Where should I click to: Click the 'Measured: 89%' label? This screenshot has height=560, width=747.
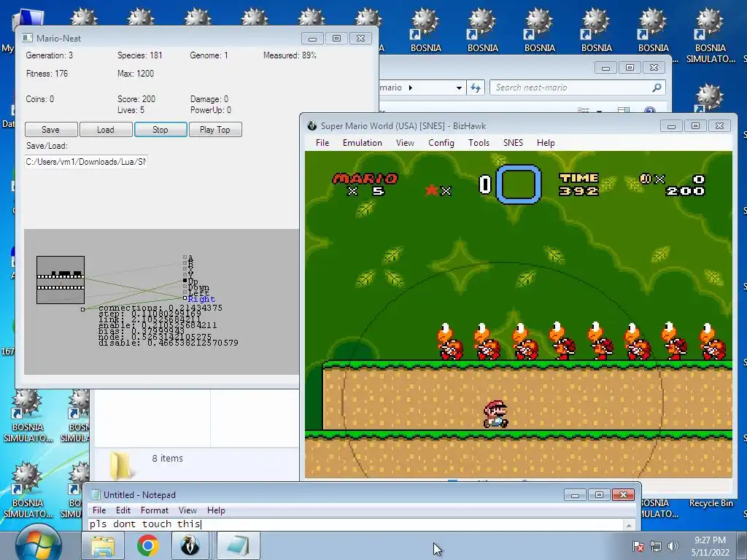[x=290, y=55]
